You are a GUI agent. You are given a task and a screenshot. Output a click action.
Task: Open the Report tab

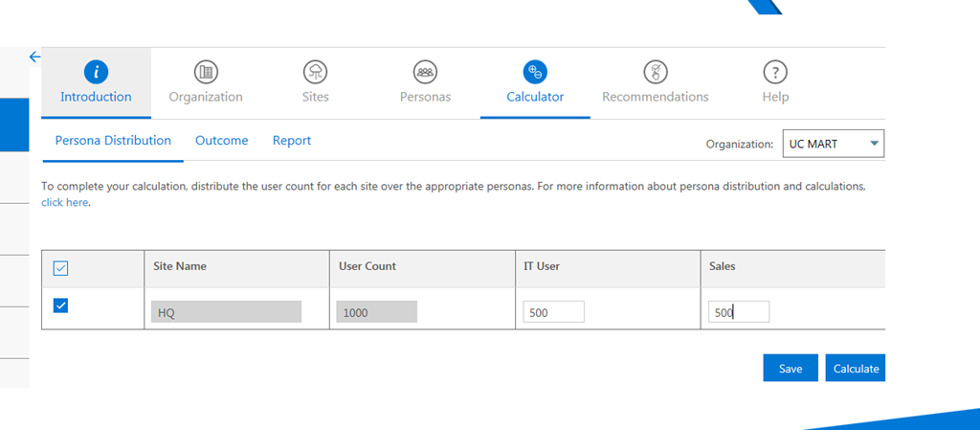(x=292, y=141)
